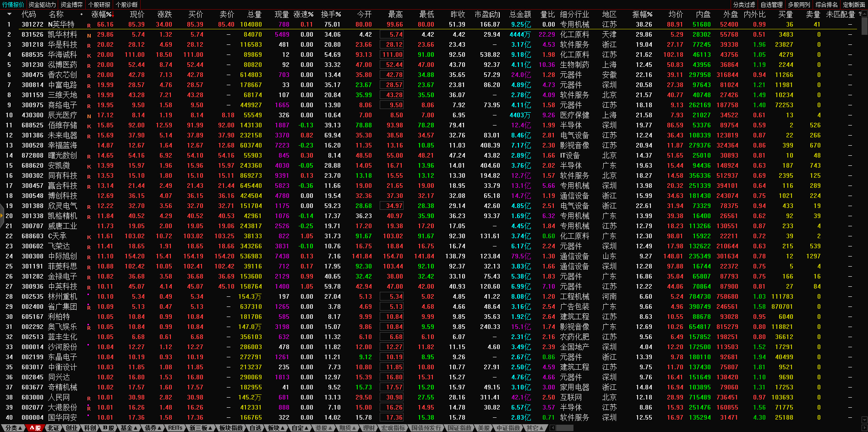Click the 定制版面 button

click(854, 5)
